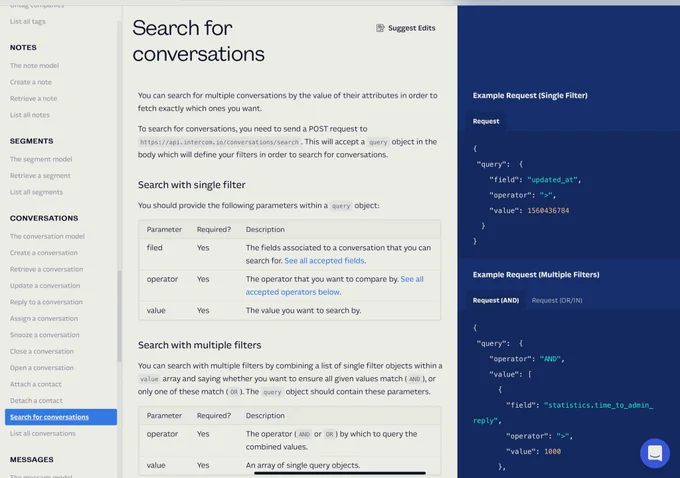Viewport: 680px width, 478px height.
Task: Select the Request (AND) tab
Action: [496, 300]
